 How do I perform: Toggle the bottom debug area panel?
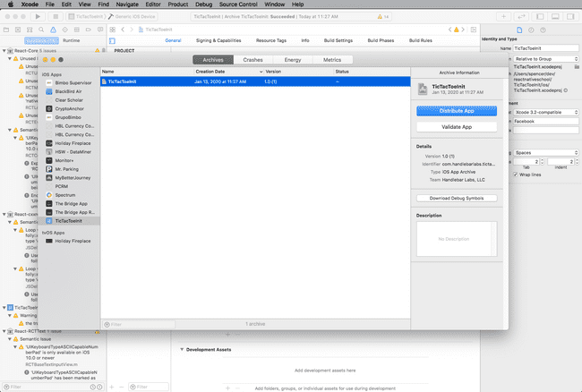point(555,16)
